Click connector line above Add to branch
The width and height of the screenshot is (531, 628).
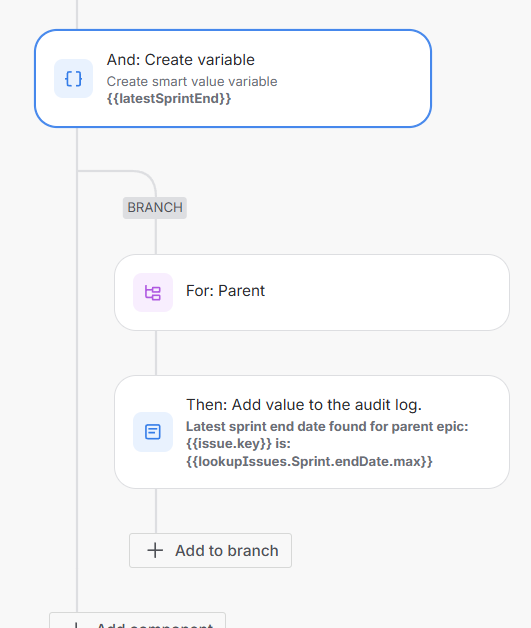[156, 511]
